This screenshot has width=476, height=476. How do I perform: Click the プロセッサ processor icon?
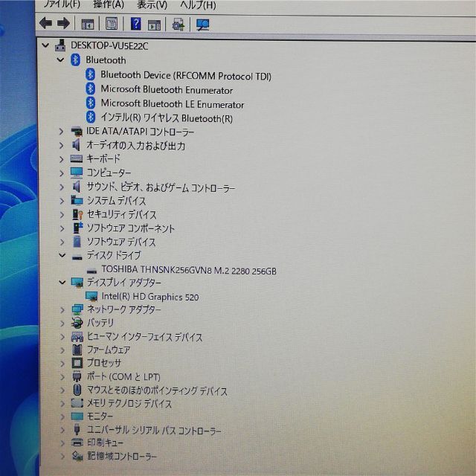[77, 363]
